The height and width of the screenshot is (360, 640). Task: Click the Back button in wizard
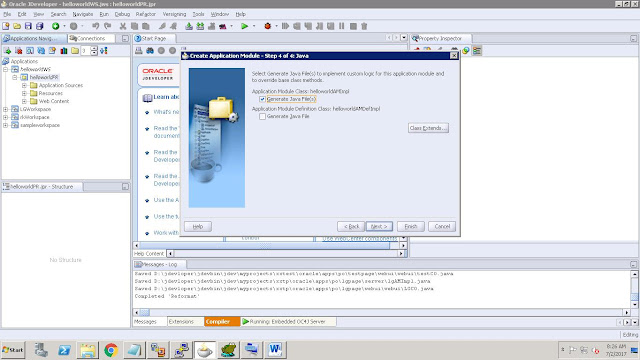(x=351, y=227)
